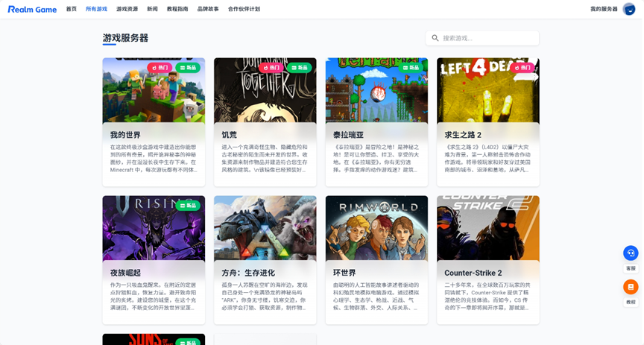Open the Left 4 Dead cover thumbnail

pos(488,90)
